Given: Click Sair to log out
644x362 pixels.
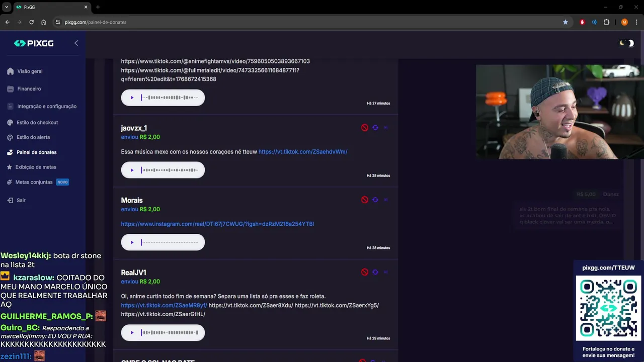Looking at the screenshot, I should click(21, 200).
